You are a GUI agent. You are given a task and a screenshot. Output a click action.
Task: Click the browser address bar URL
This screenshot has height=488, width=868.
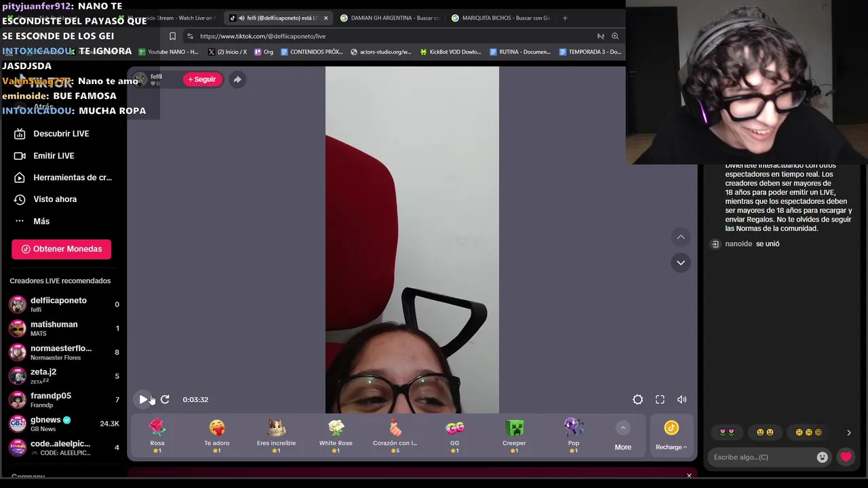263,37
